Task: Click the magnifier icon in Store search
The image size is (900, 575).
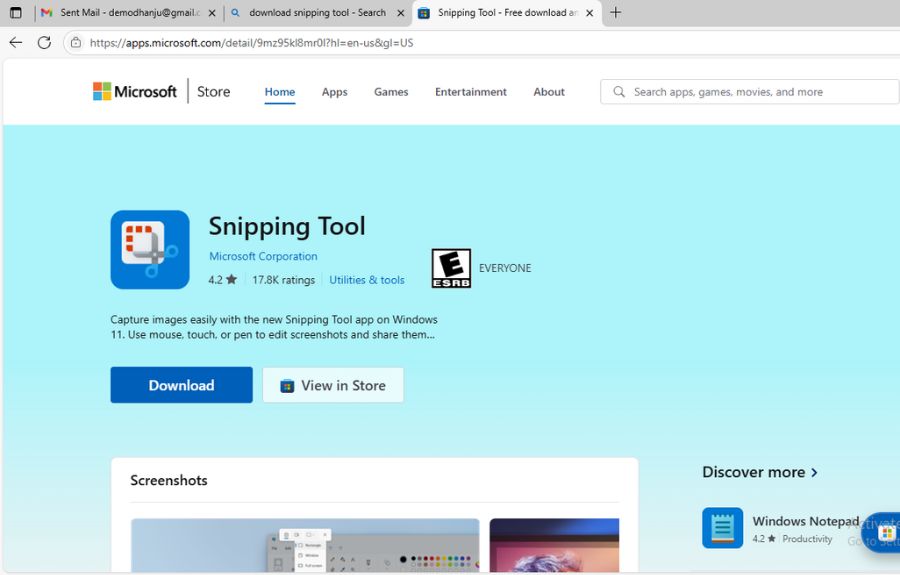Action: coord(619,92)
